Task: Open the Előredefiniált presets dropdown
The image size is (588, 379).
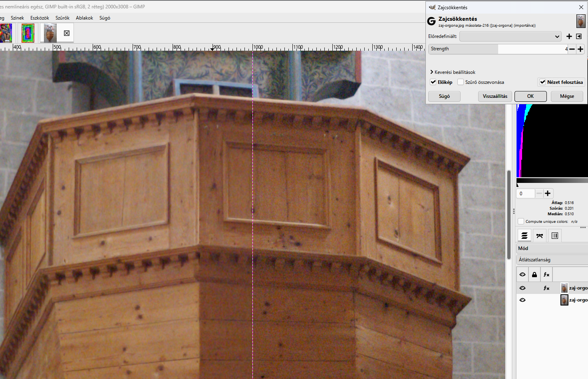Action: pos(511,36)
